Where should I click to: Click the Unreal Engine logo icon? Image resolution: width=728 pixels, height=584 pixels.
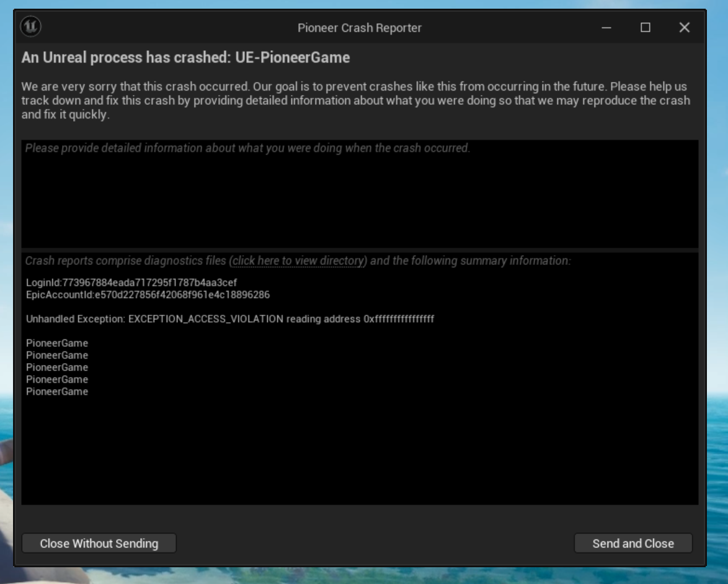point(30,27)
